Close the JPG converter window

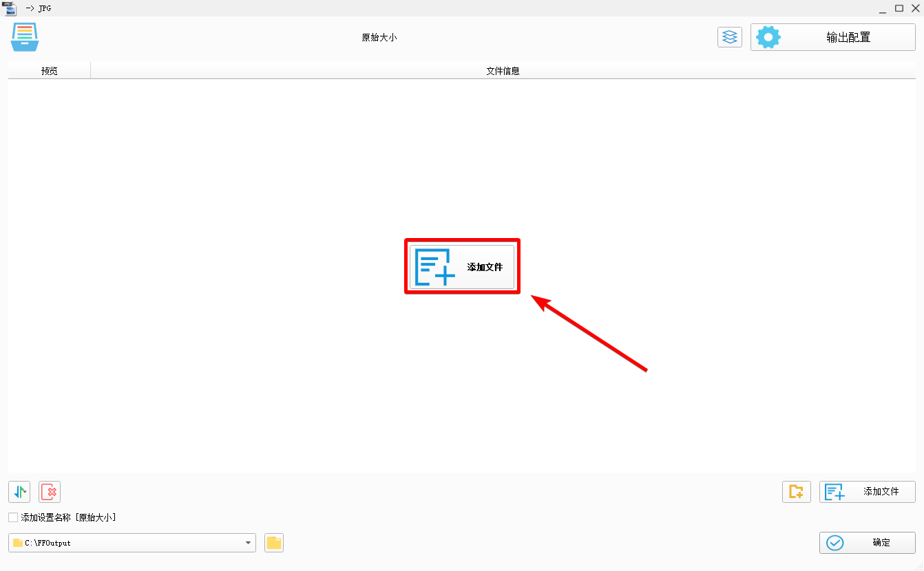point(915,8)
